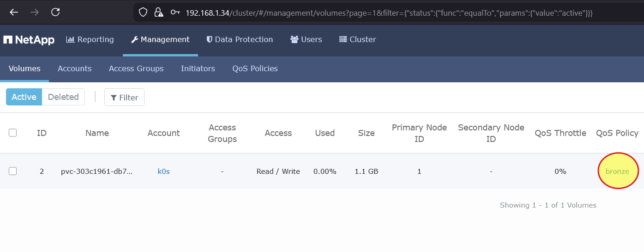This screenshot has width=644, height=252.
Task: Tick the select-all checkbox in header
Action: point(13,133)
